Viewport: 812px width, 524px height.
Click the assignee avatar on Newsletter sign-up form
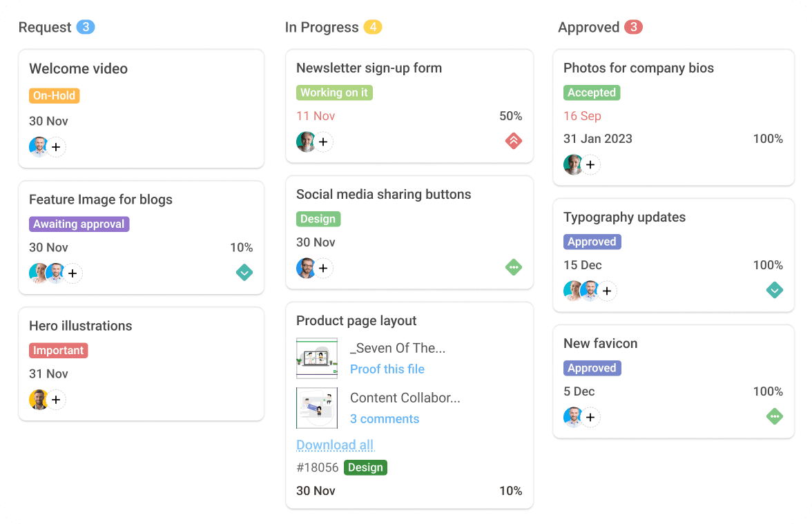(x=304, y=142)
